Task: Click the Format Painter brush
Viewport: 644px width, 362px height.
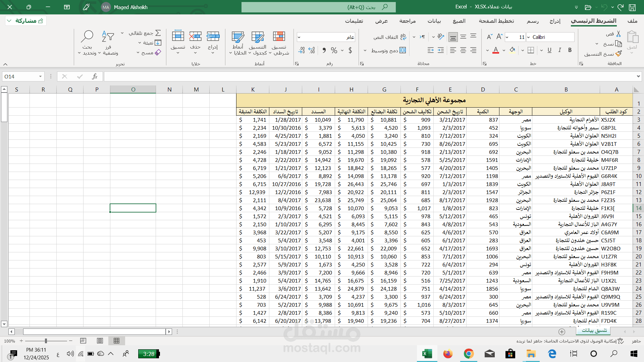Action: [x=619, y=54]
